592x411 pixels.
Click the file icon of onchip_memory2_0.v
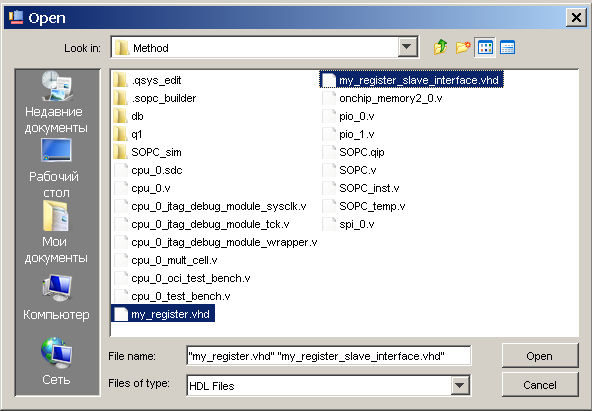coord(329,98)
